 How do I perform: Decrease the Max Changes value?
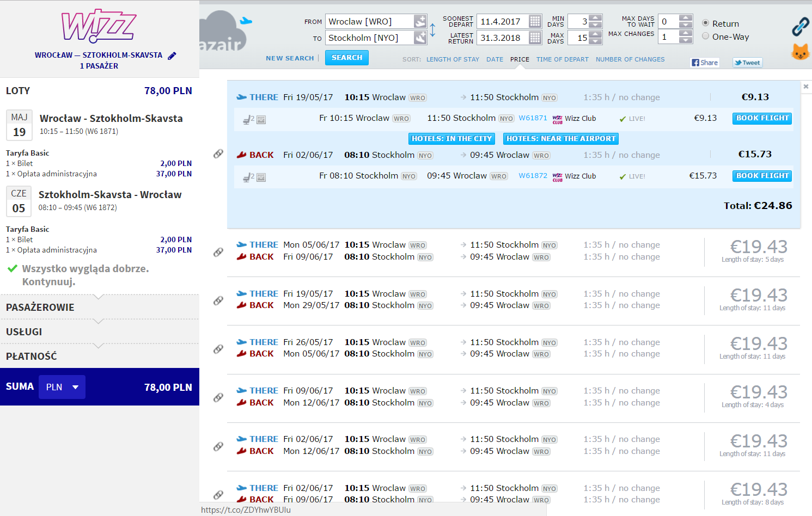686,40
